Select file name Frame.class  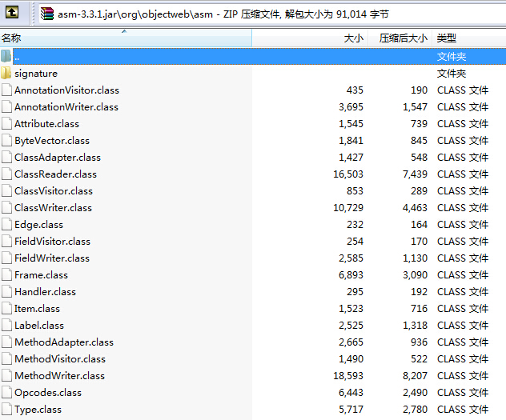coord(42,275)
